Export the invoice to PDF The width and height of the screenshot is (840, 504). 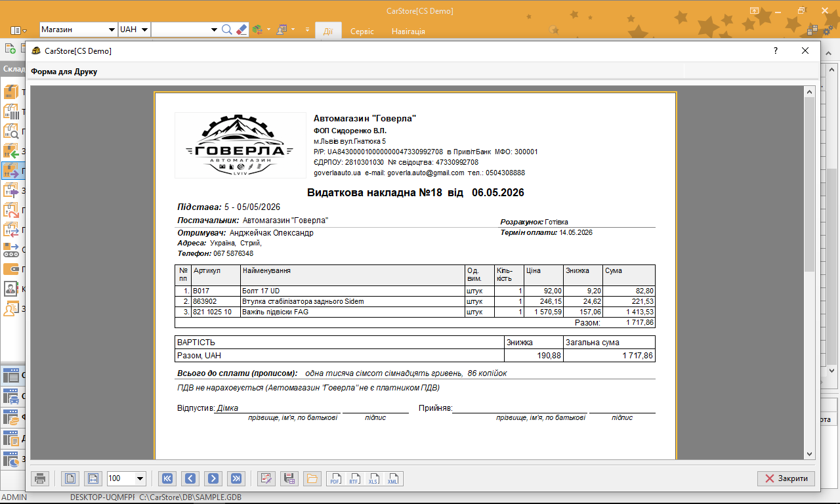pos(335,478)
